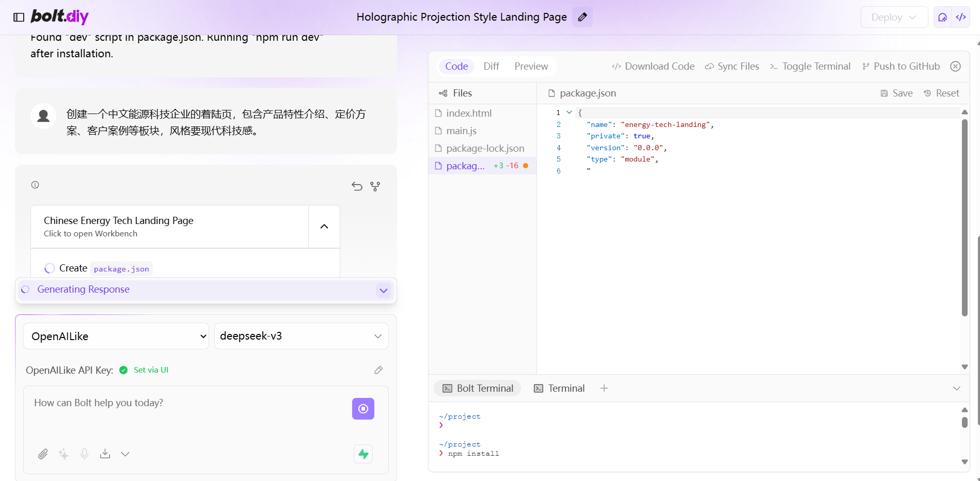Revert to this message with rewind icon
The height and width of the screenshot is (481, 980).
[357, 186]
